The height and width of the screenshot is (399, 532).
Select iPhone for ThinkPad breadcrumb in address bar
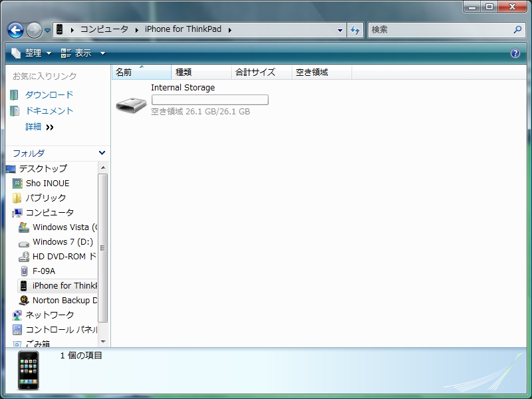pos(184,29)
